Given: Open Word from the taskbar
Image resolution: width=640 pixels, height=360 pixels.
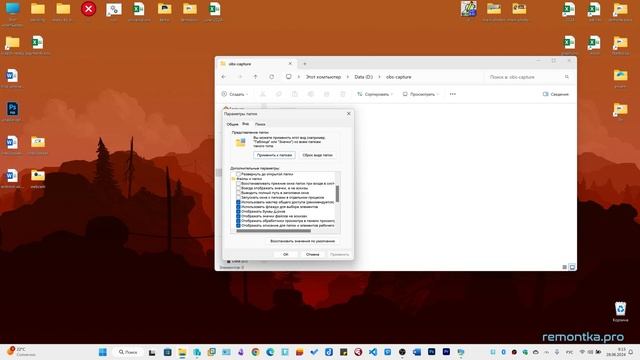Looking at the screenshot, I should (x=417, y=352).
